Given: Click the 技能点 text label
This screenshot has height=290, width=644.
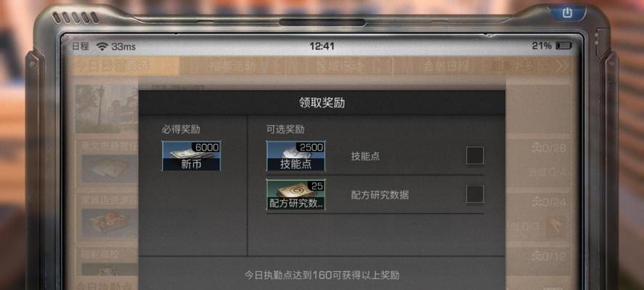Looking at the screenshot, I should tap(365, 156).
